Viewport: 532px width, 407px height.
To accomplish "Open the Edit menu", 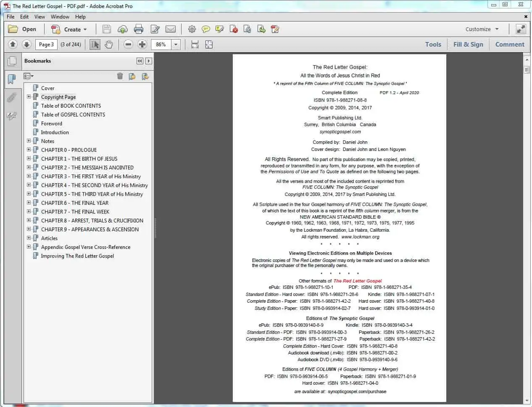I will pyautogui.click(x=24, y=17).
